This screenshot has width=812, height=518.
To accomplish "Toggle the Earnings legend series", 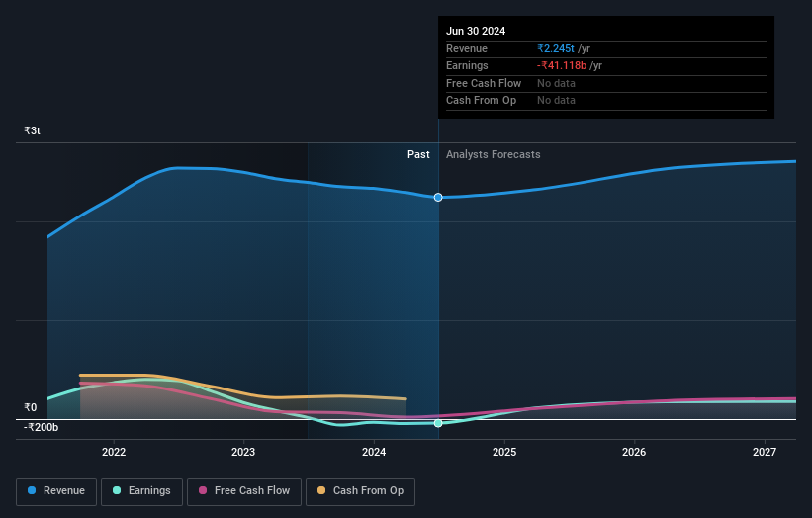I will pos(141,491).
